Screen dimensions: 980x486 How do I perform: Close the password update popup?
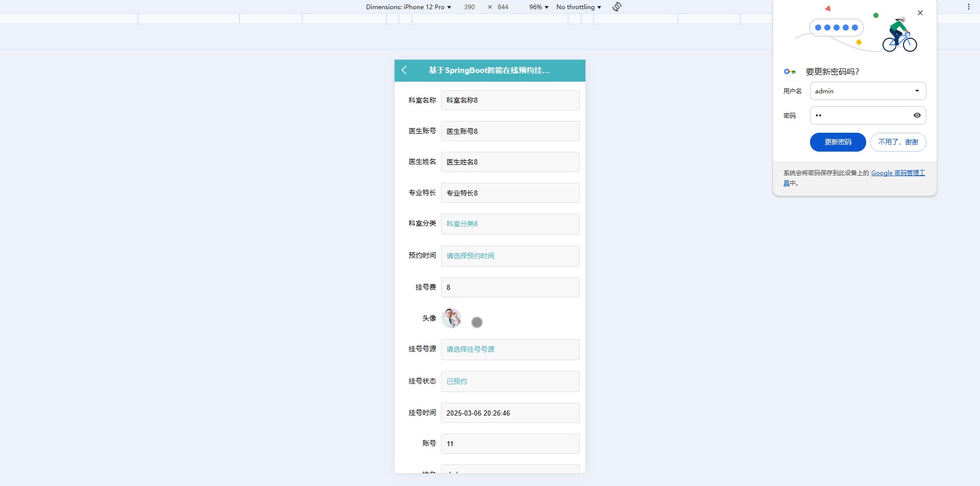tap(920, 13)
